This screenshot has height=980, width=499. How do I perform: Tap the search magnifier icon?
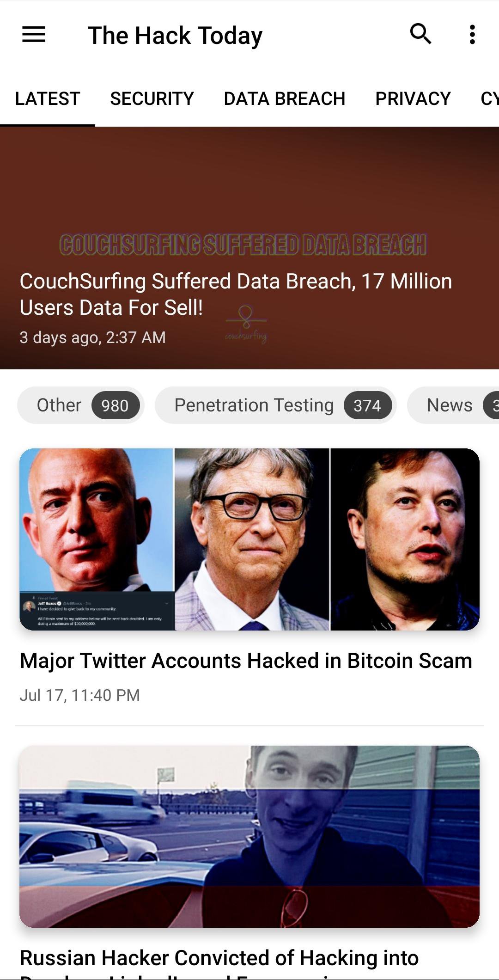(x=420, y=34)
